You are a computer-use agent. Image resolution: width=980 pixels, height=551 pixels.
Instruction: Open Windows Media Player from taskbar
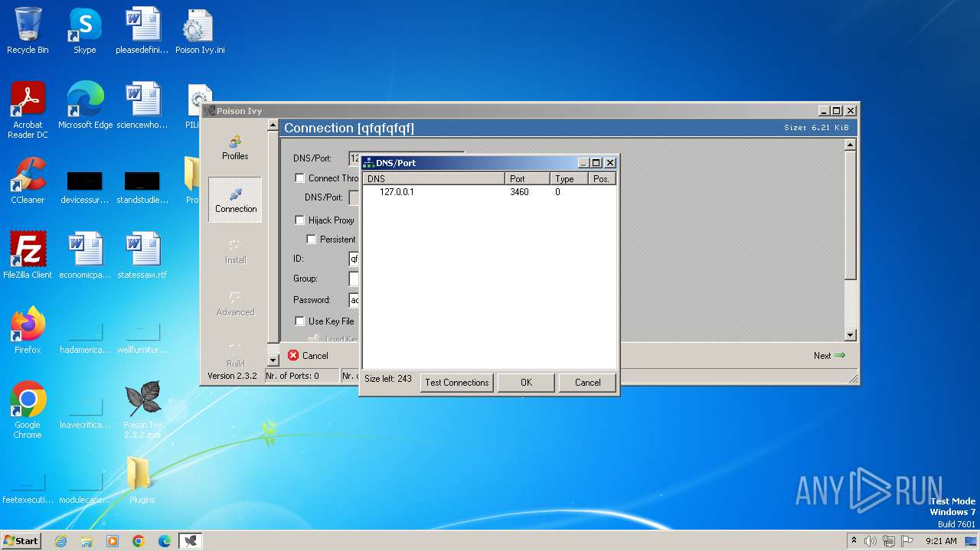[113, 541]
